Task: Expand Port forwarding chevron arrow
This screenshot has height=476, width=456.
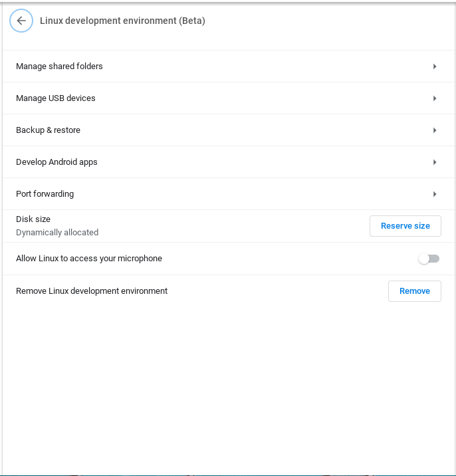Action: 435,194
